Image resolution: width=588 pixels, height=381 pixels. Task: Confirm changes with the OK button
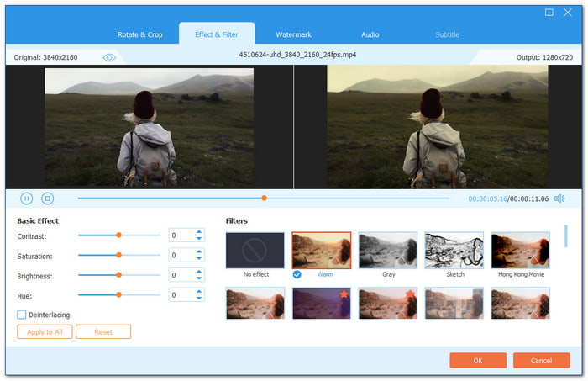[478, 360]
